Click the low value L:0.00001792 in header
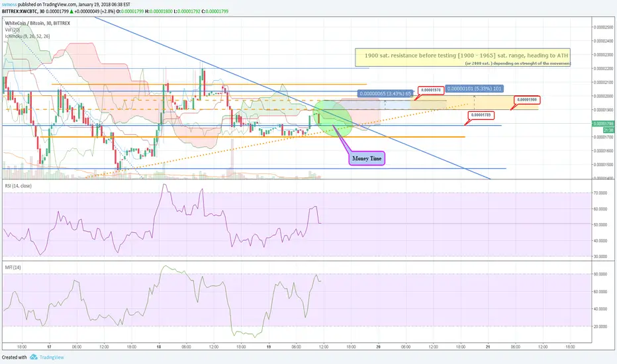 [x=187, y=11]
